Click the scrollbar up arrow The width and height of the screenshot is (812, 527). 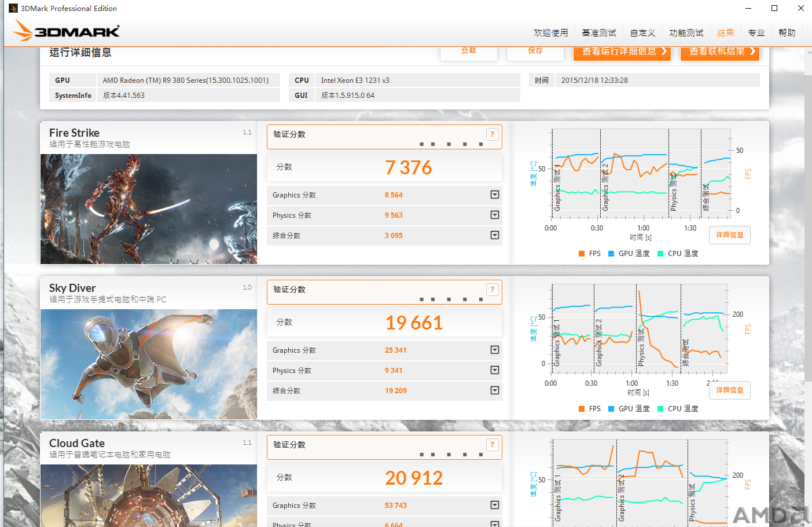pos(809,53)
